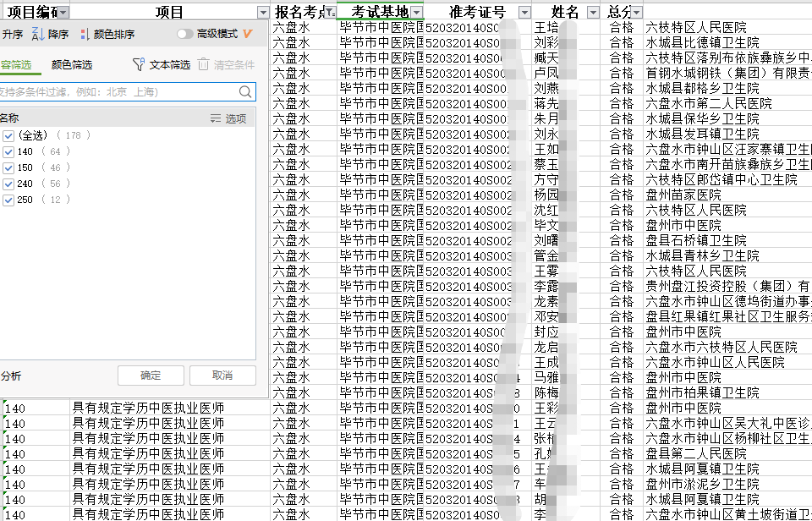The height and width of the screenshot is (521, 812).
Task: Click the cancel (取消) button
Action: pos(222,376)
